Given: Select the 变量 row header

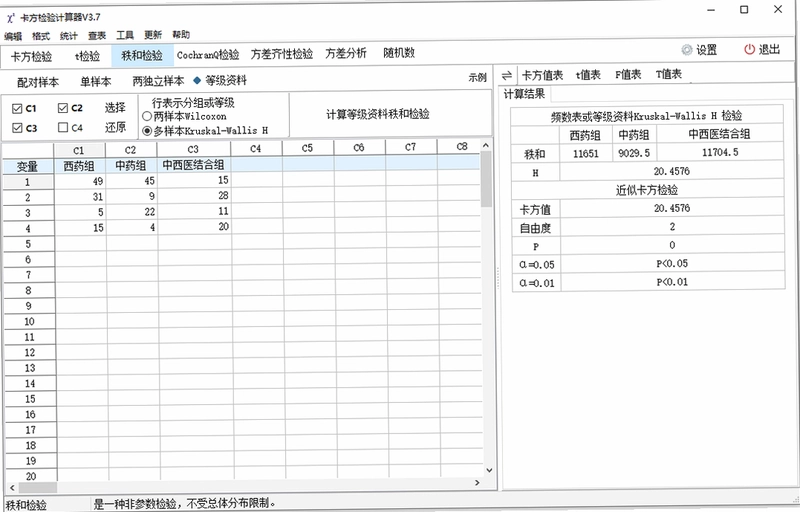Looking at the screenshot, I should (28, 167).
